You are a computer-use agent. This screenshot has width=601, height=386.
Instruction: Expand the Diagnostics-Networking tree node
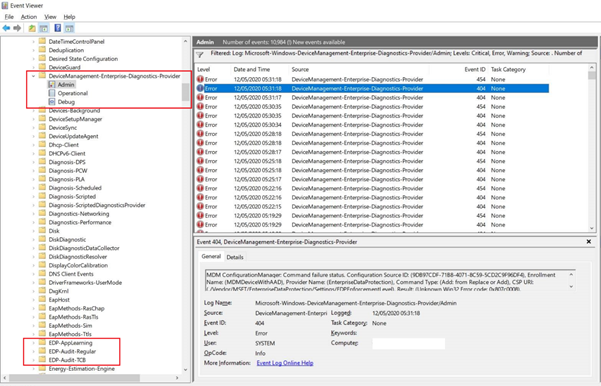[x=33, y=214]
